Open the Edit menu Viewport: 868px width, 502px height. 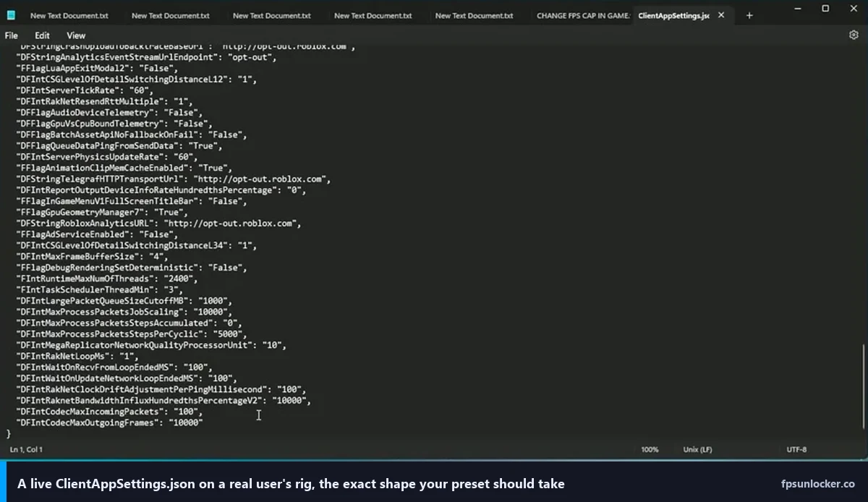point(43,35)
